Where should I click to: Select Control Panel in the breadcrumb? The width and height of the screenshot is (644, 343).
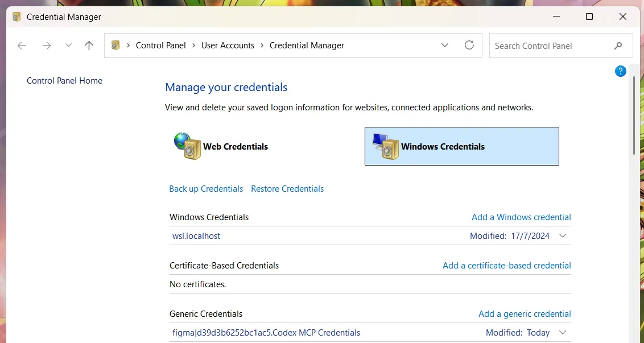coord(160,46)
